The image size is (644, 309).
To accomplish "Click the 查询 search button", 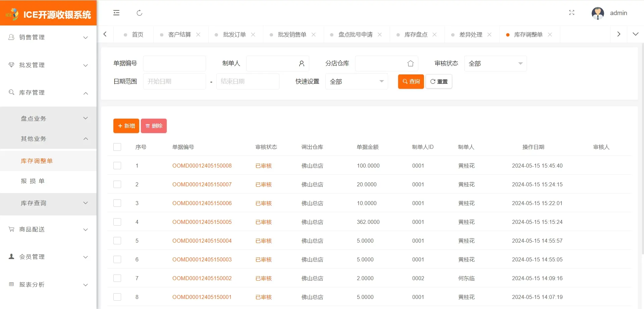I will pos(411,81).
